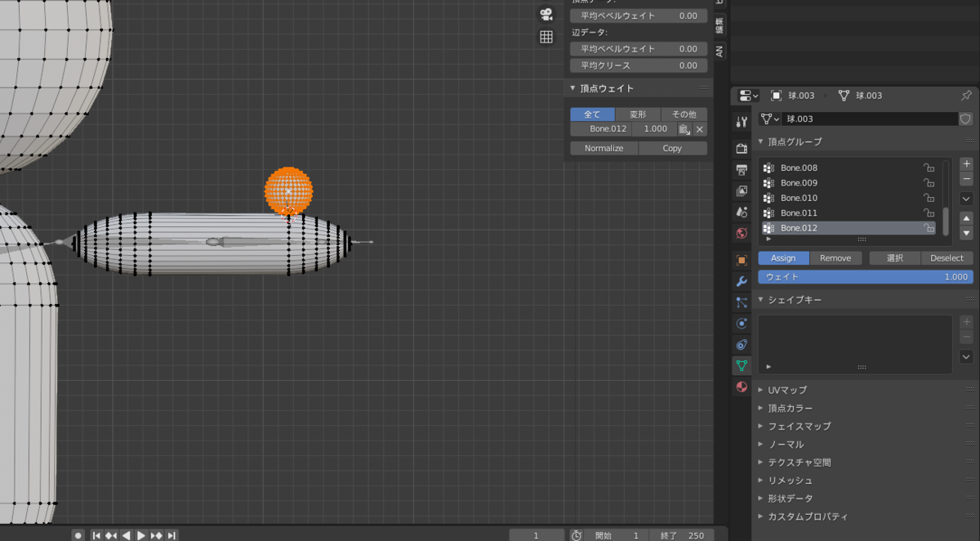Toggle lock on the Bone.010 vertex group
980x541 pixels.
[x=929, y=198]
